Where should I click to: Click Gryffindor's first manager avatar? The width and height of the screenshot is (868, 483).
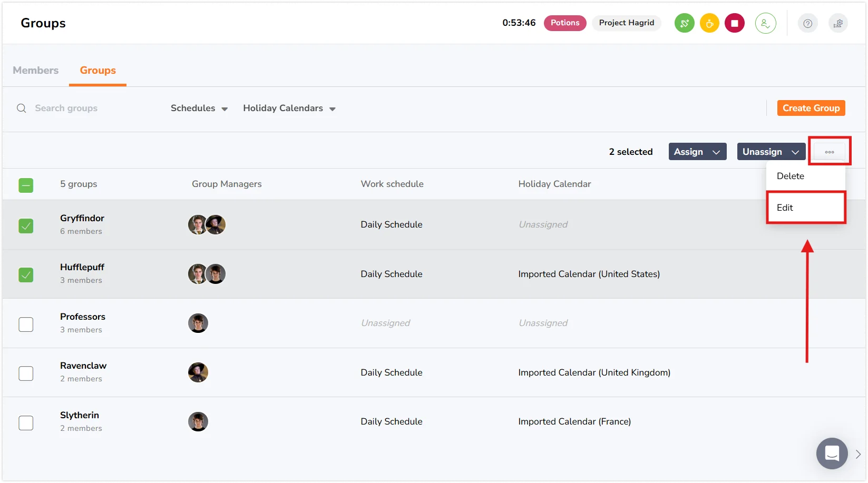point(197,225)
